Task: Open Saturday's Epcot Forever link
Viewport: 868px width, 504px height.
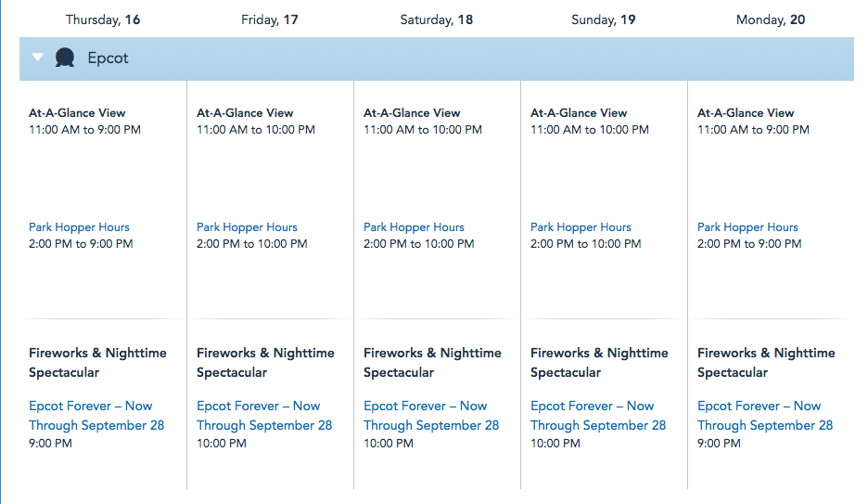Action: (x=430, y=416)
